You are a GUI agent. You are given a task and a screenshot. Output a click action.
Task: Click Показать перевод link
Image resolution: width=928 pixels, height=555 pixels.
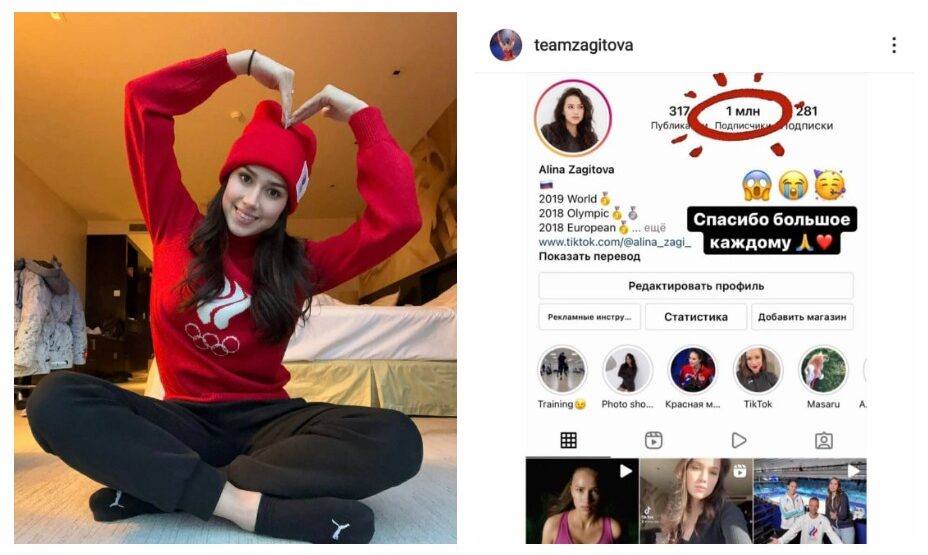[589, 256]
